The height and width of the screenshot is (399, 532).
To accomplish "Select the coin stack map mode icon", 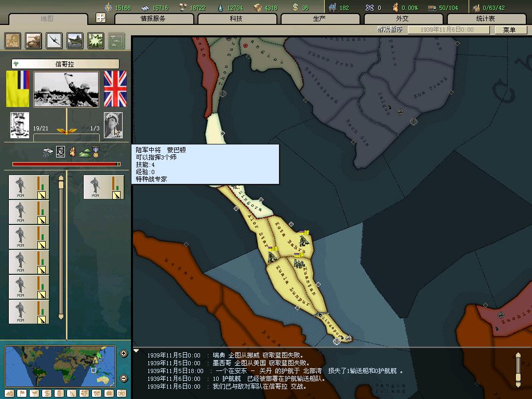I will point(59,393).
